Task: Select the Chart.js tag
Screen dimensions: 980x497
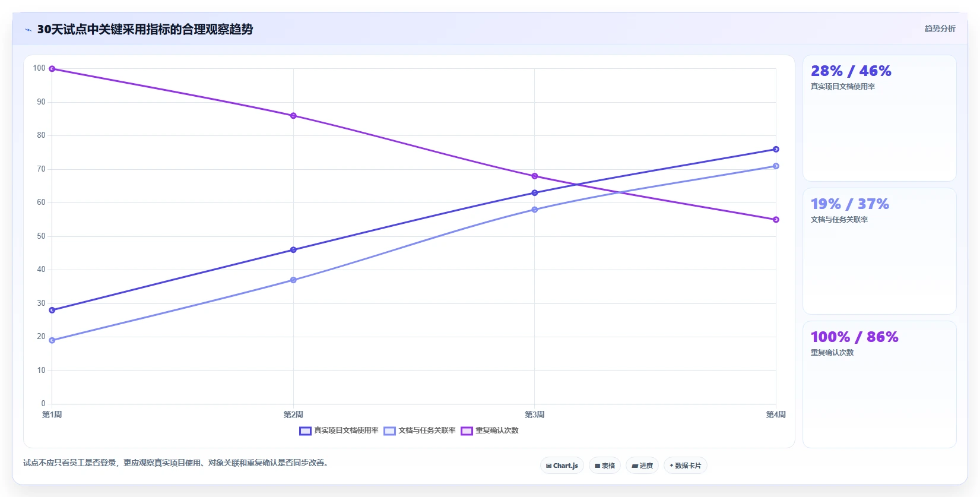Action: click(x=562, y=466)
